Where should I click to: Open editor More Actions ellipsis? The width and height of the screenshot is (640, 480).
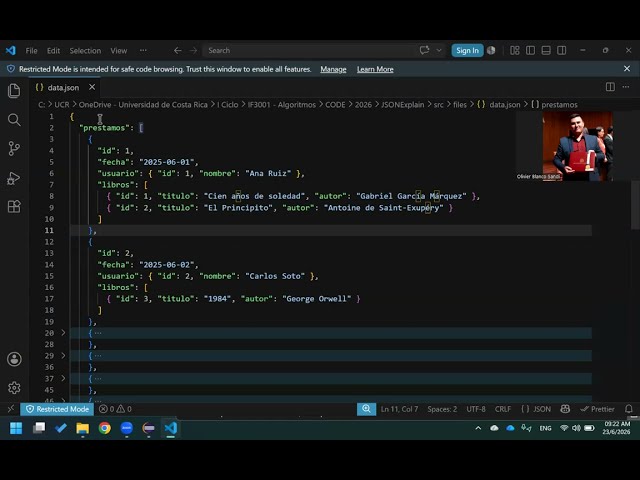(x=626, y=87)
